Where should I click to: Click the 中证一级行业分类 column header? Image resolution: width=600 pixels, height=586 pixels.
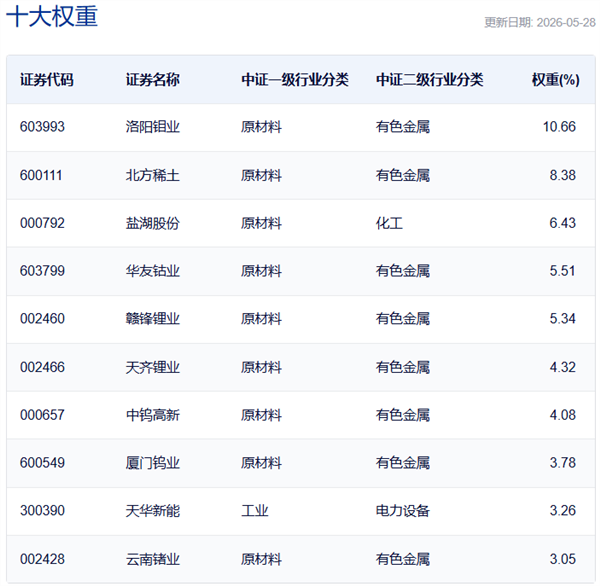(295, 80)
